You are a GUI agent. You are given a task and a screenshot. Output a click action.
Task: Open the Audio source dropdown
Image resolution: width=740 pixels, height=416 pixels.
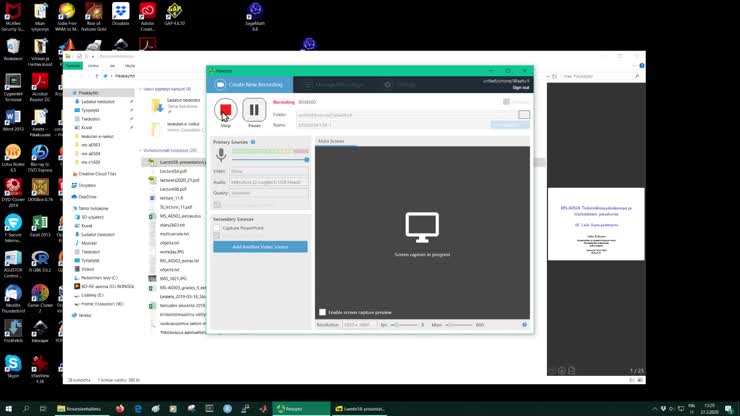pyautogui.click(x=269, y=182)
